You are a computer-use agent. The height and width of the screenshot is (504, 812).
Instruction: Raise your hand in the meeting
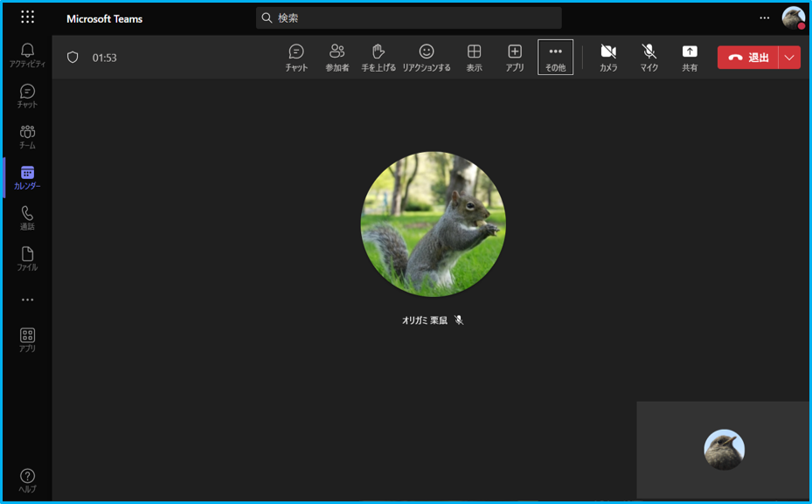378,57
